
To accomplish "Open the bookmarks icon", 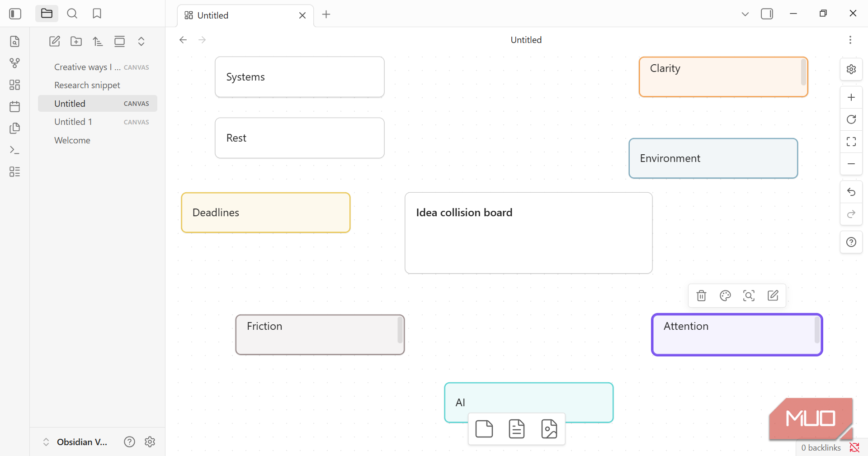I will [x=97, y=14].
